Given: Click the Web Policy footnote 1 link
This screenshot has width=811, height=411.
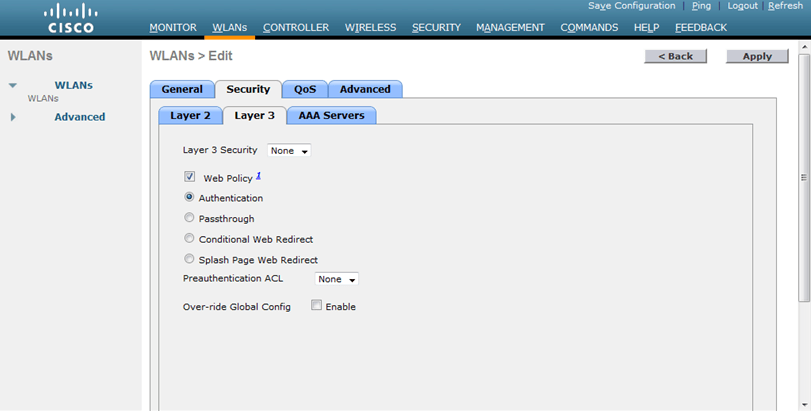Looking at the screenshot, I should click(x=258, y=176).
